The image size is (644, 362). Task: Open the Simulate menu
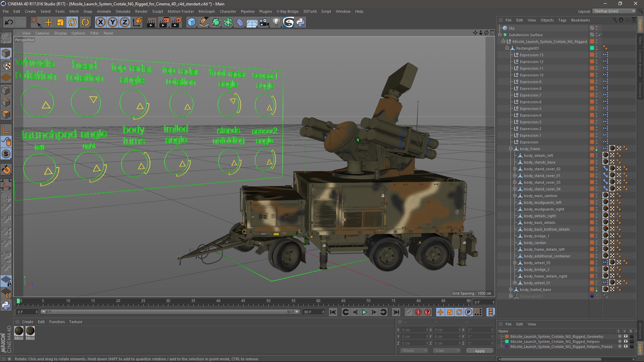tap(123, 11)
